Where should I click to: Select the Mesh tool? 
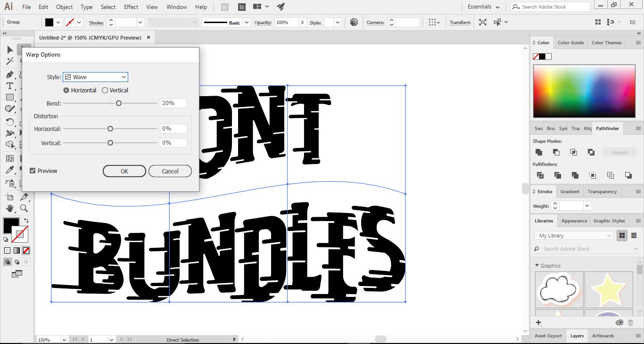pyautogui.click(x=10, y=158)
